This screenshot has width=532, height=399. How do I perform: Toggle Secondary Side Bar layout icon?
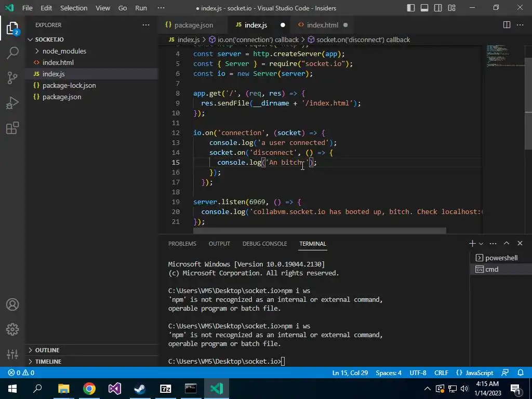[437, 8]
